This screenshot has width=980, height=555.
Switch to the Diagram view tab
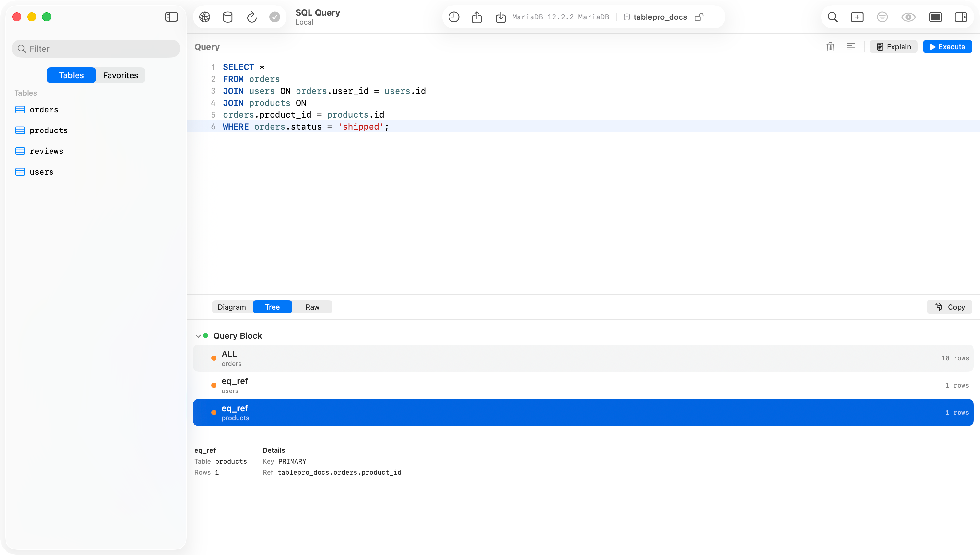coord(232,307)
